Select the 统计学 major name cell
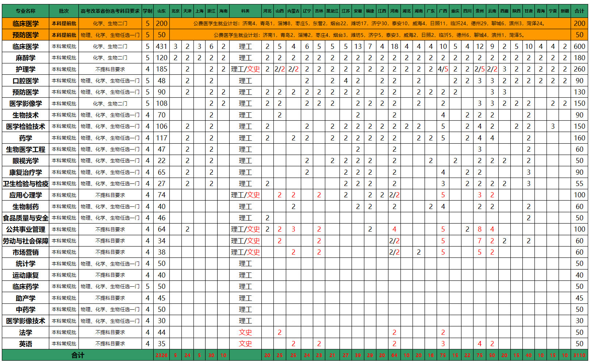The image size is (590, 364). click(26, 263)
